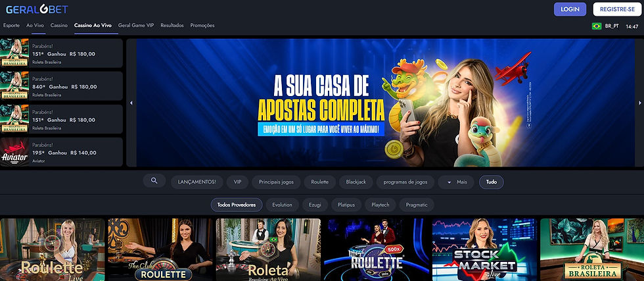Select Todos Provedores provider filter
Viewport: 644px width, 281px height.
tap(237, 205)
